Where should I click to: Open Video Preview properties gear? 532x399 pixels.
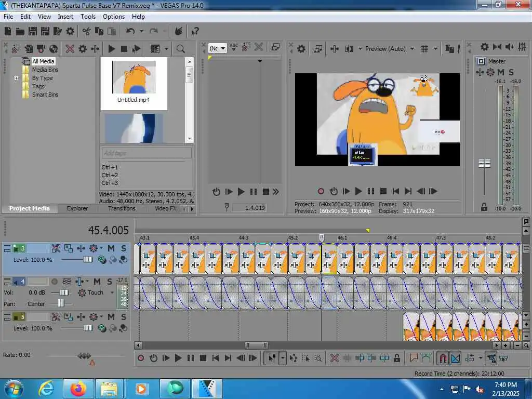301,49
